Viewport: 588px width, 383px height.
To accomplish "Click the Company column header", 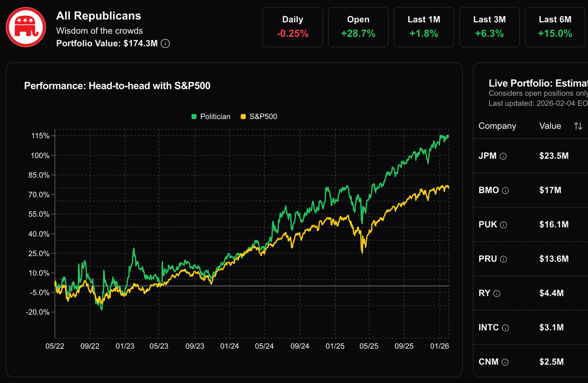I will (x=497, y=126).
